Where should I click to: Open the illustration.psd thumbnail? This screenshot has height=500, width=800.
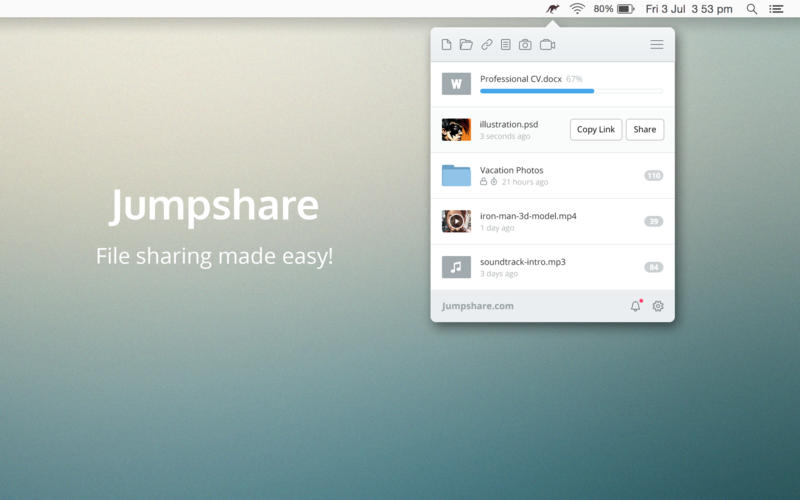pyautogui.click(x=456, y=130)
